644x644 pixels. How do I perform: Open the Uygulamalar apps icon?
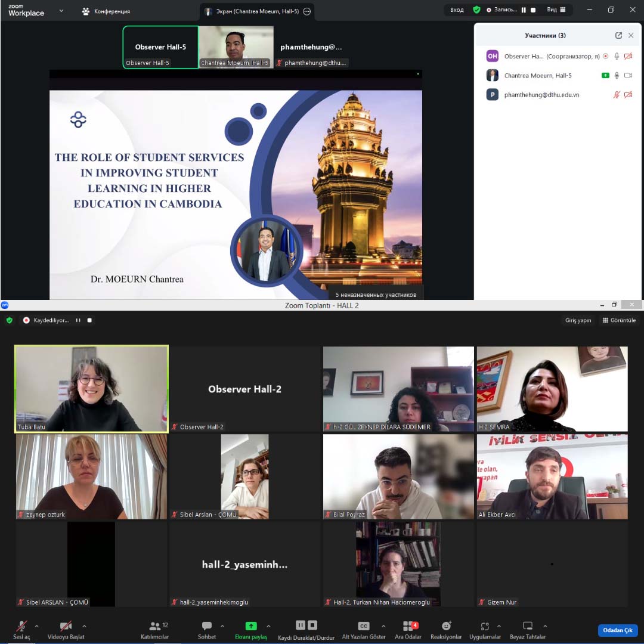pos(485,626)
